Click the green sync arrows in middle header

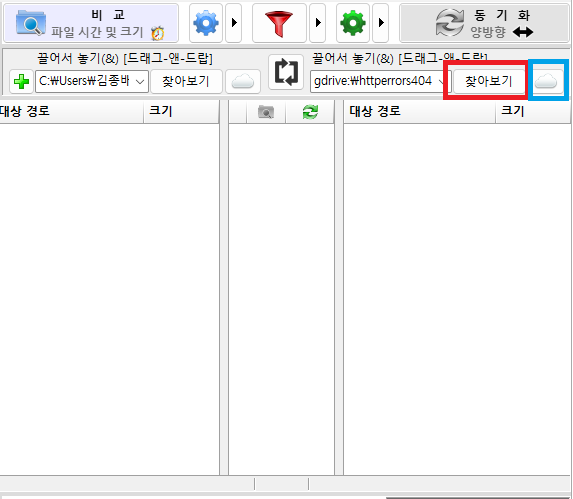point(310,112)
